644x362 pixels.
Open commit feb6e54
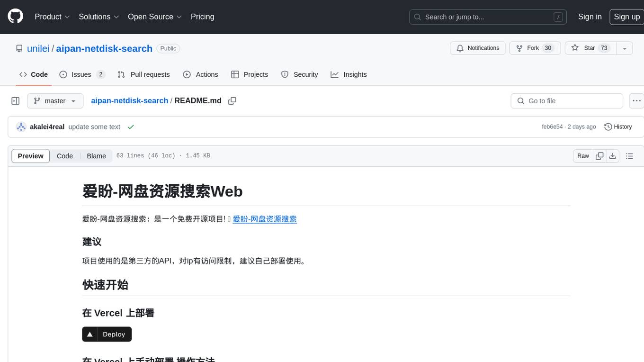[x=552, y=127]
